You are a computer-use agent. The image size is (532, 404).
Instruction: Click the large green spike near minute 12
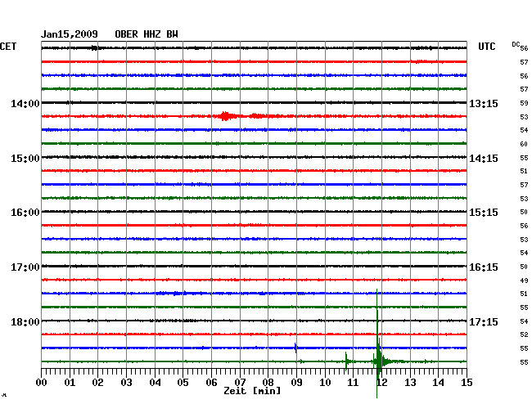377,343
